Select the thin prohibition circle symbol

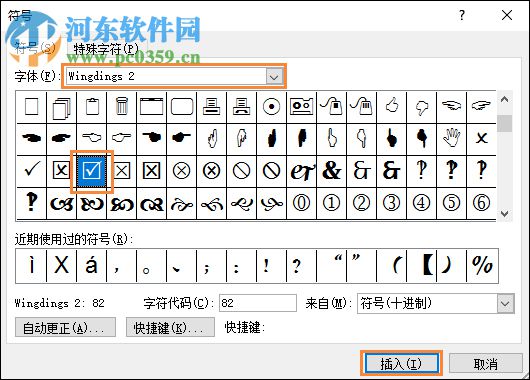click(x=241, y=171)
